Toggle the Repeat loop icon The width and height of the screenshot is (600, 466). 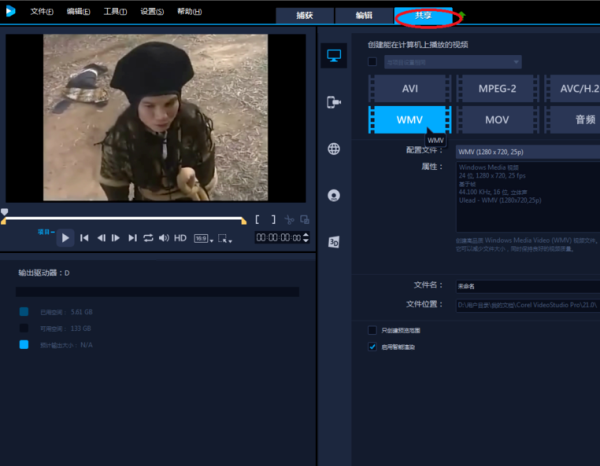point(148,238)
